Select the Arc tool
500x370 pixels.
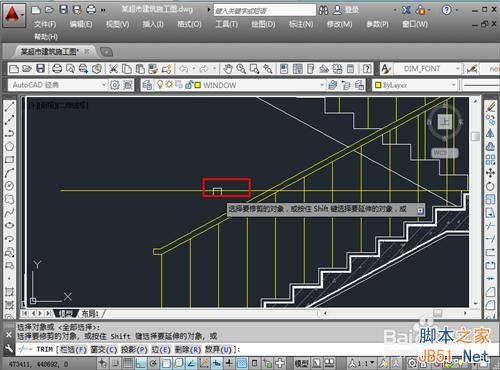(x=9, y=173)
